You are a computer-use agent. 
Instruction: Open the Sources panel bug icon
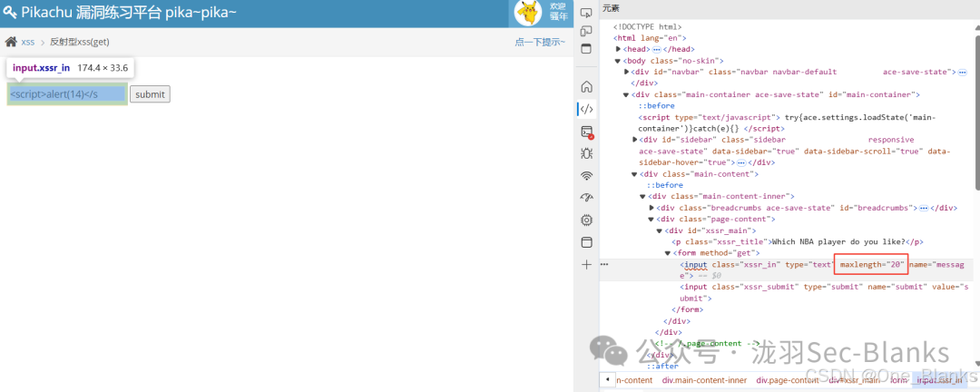(586, 153)
